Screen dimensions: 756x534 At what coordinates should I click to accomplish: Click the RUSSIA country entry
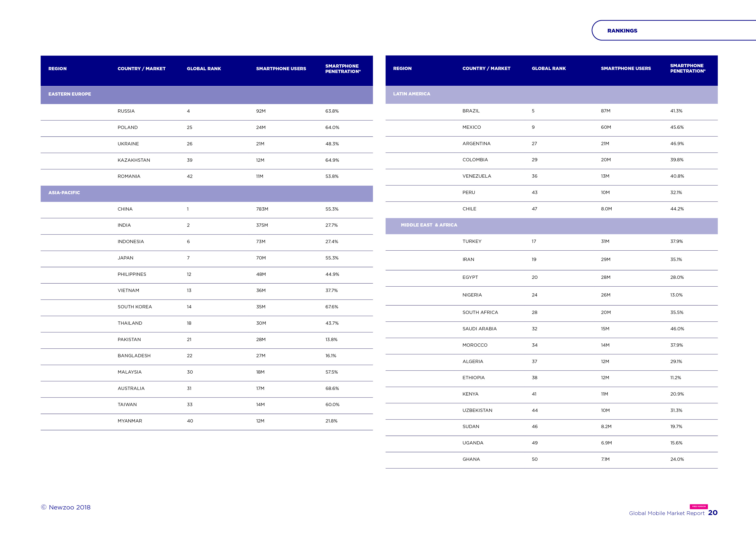pos(126,111)
